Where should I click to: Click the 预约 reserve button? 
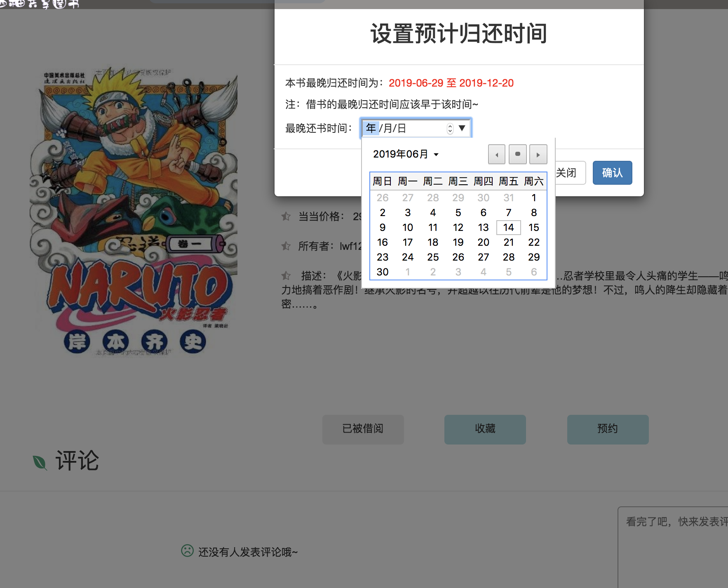click(x=608, y=429)
